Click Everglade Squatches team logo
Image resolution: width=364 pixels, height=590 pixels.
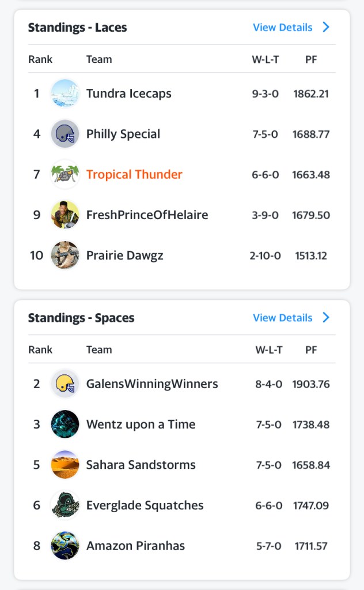coord(65,505)
